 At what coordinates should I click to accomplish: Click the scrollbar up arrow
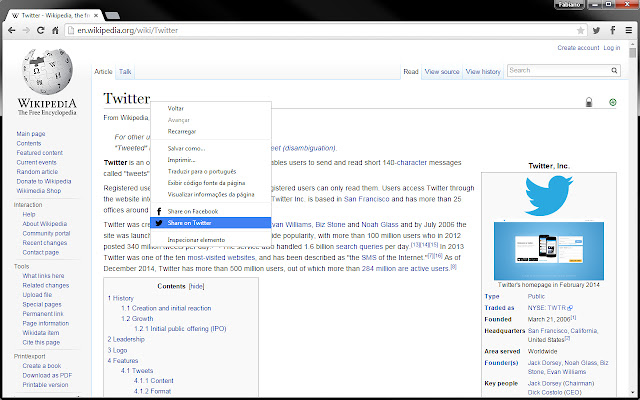pyautogui.click(x=633, y=43)
